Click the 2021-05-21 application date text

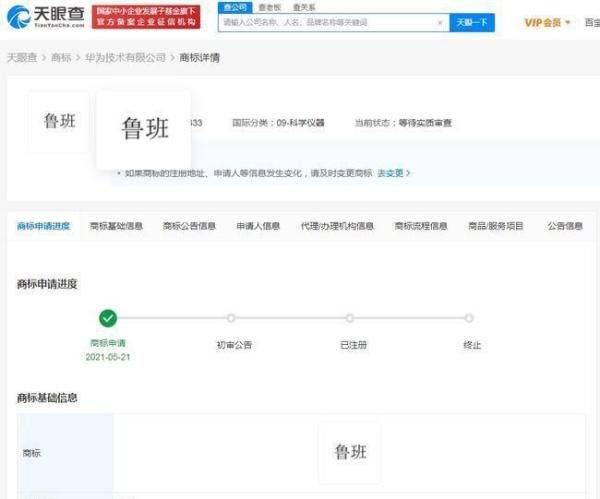click(108, 357)
